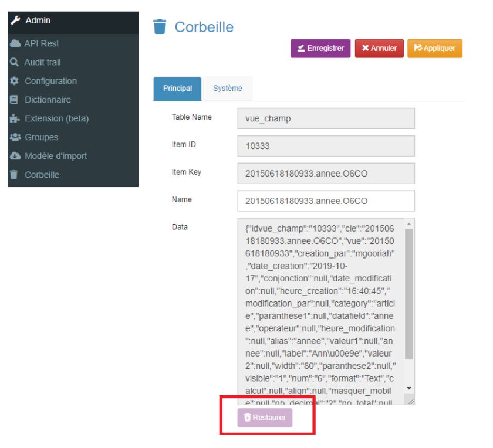
Task: Click the book icon for Dictionnaire
Action: point(15,100)
